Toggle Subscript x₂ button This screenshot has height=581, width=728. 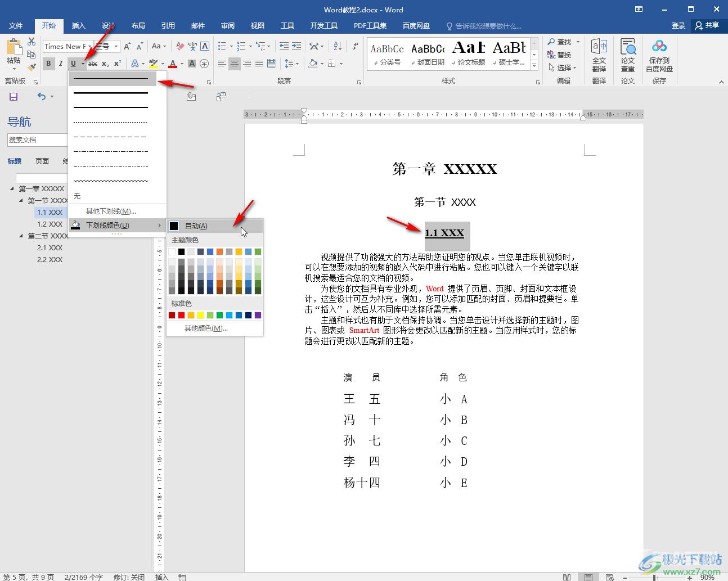click(x=105, y=64)
